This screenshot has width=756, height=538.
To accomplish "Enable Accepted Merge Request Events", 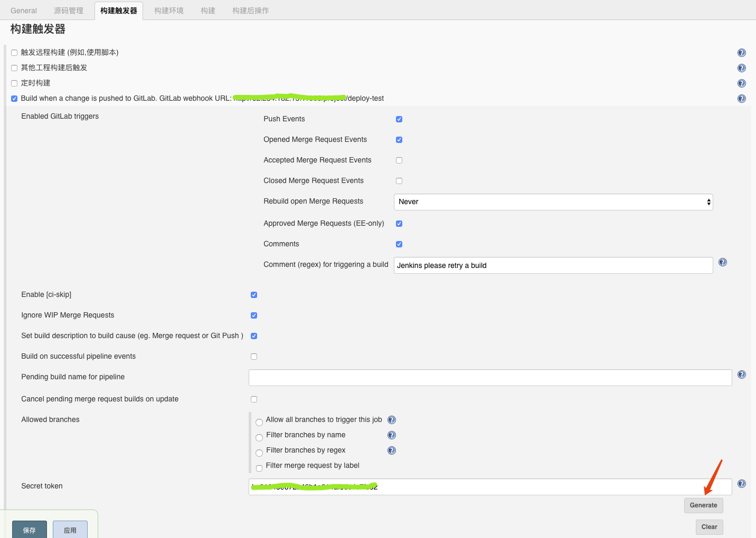I will coord(399,160).
